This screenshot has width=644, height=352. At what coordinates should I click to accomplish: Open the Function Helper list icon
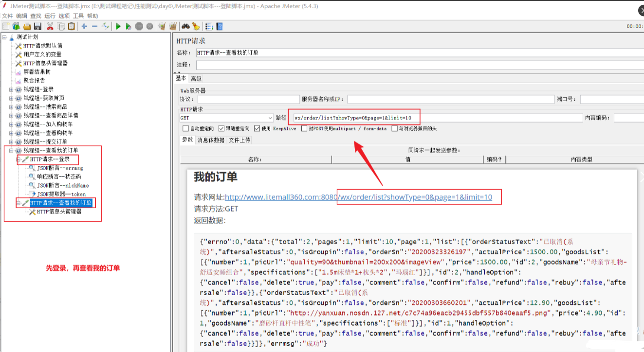coord(208,26)
